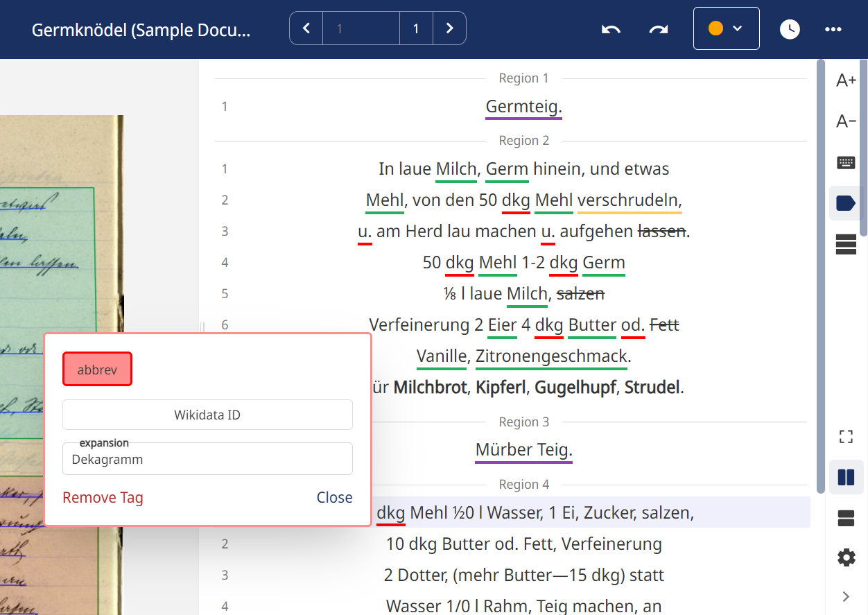Collapse the right sidebar with the chevron

tap(845, 596)
